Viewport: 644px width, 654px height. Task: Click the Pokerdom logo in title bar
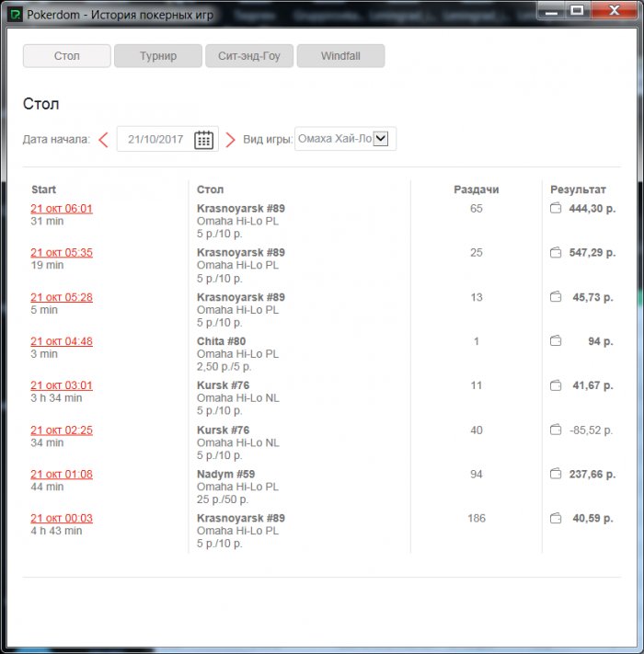coord(15,15)
